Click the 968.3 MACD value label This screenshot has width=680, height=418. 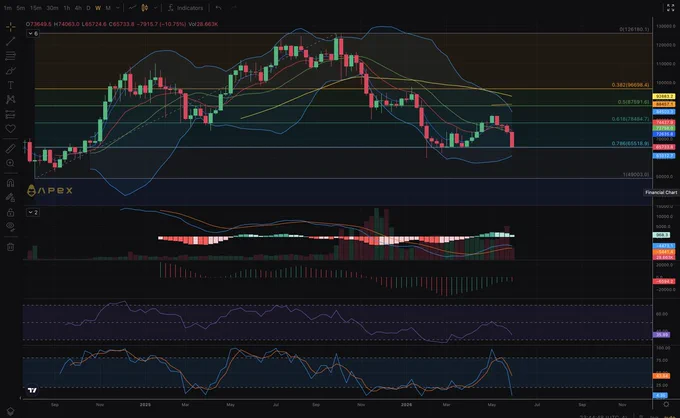(x=661, y=235)
